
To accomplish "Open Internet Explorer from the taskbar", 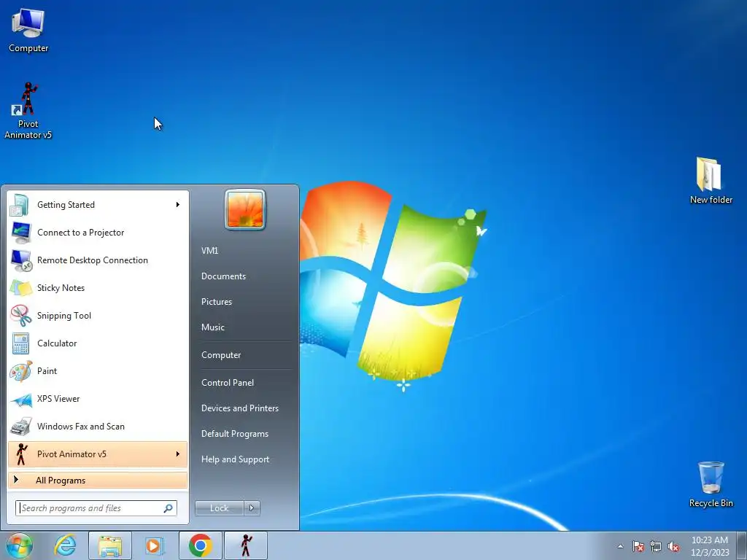I will click(x=65, y=545).
